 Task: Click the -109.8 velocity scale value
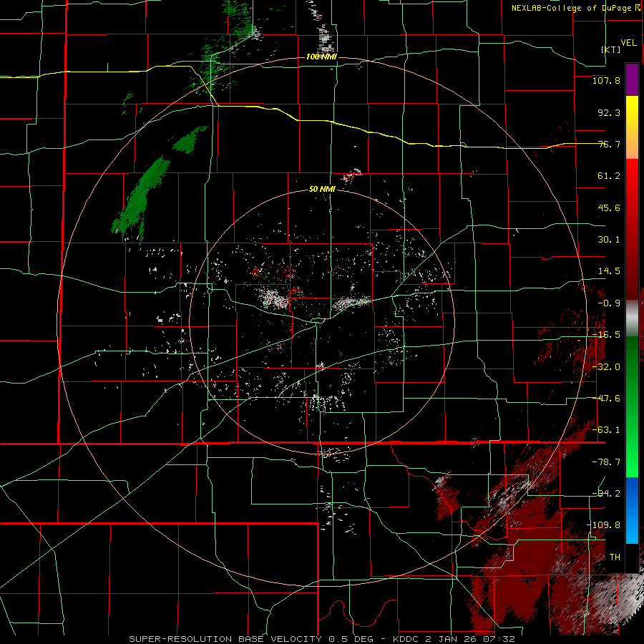click(x=604, y=525)
